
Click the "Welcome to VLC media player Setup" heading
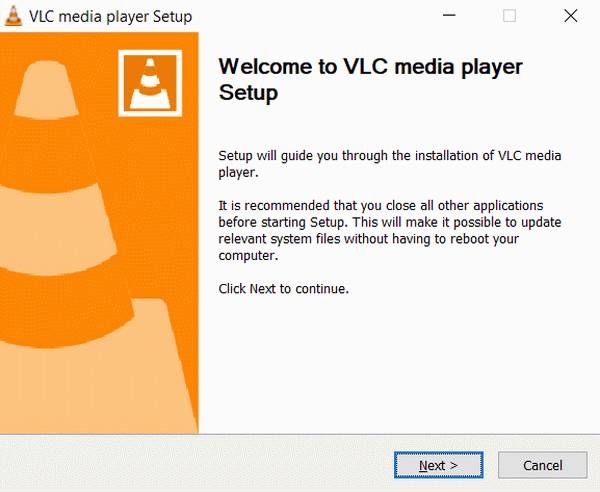370,80
